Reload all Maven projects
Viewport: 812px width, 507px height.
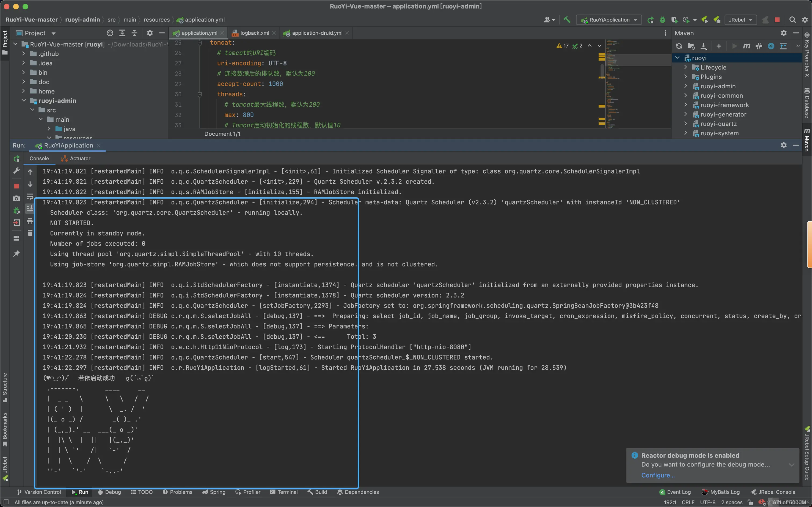coord(679,46)
